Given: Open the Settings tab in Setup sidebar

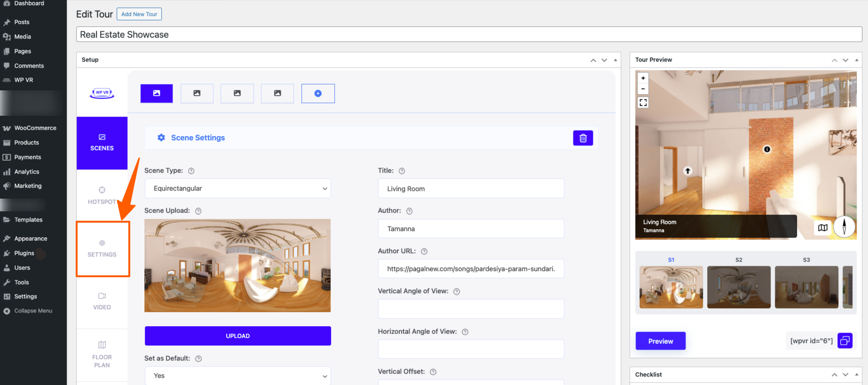Looking at the screenshot, I should 102,249.
